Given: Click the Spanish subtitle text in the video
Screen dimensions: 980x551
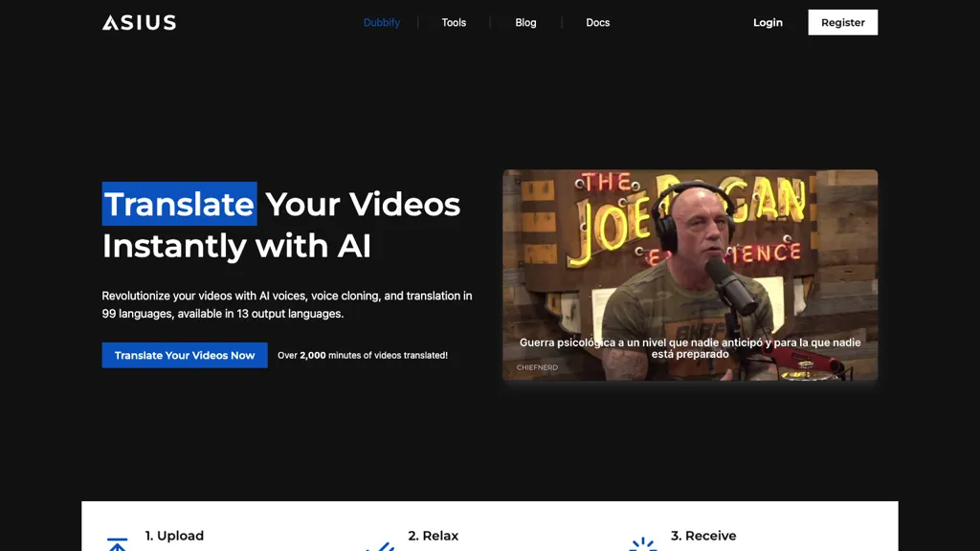Looking at the screenshot, I should pyautogui.click(x=689, y=348).
